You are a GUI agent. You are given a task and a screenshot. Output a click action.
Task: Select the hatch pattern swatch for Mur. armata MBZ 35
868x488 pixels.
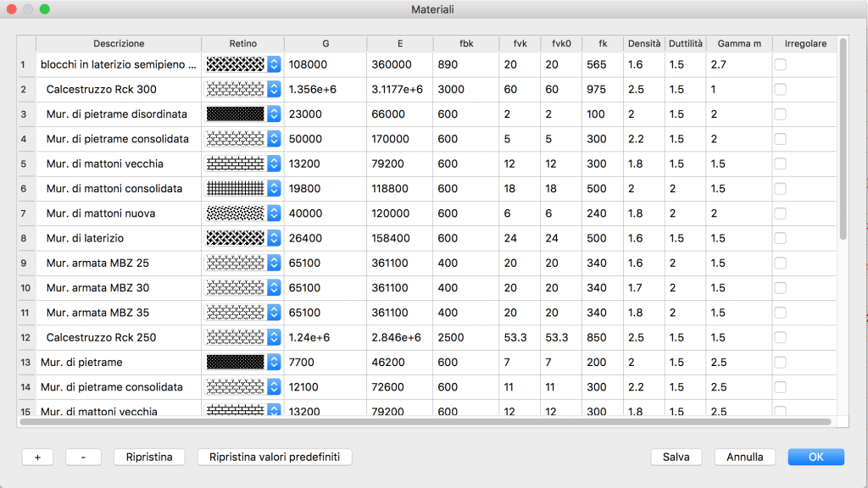coord(236,313)
